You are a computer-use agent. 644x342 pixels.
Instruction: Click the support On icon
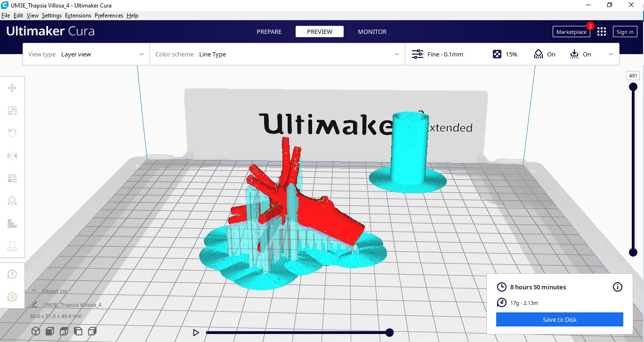(x=539, y=54)
